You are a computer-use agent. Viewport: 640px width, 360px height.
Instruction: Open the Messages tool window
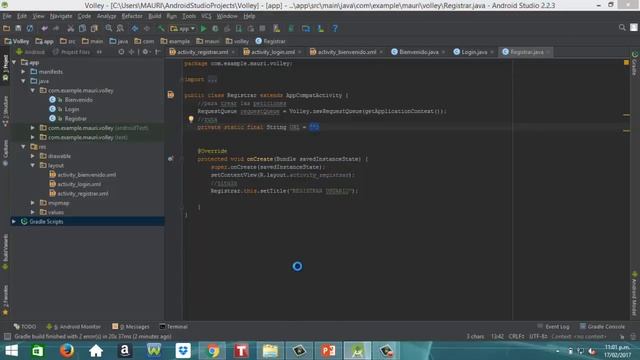tap(131, 327)
